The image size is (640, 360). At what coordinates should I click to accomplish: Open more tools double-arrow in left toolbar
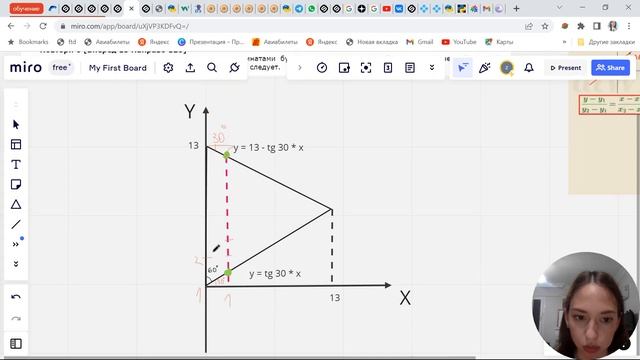[x=16, y=244]
